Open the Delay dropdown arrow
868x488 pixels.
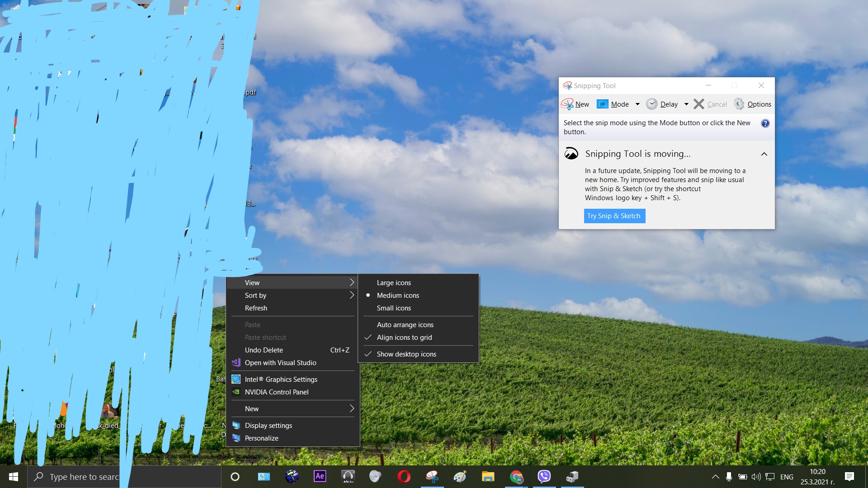[x=686, y=104]
